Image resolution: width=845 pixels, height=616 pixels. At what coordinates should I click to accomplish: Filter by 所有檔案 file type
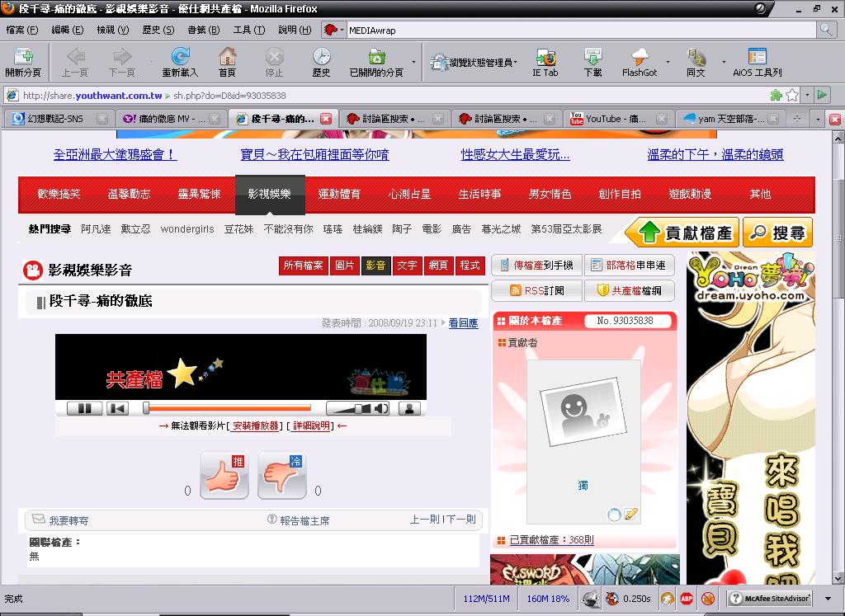pyautogui.click(x=303, y=266)
